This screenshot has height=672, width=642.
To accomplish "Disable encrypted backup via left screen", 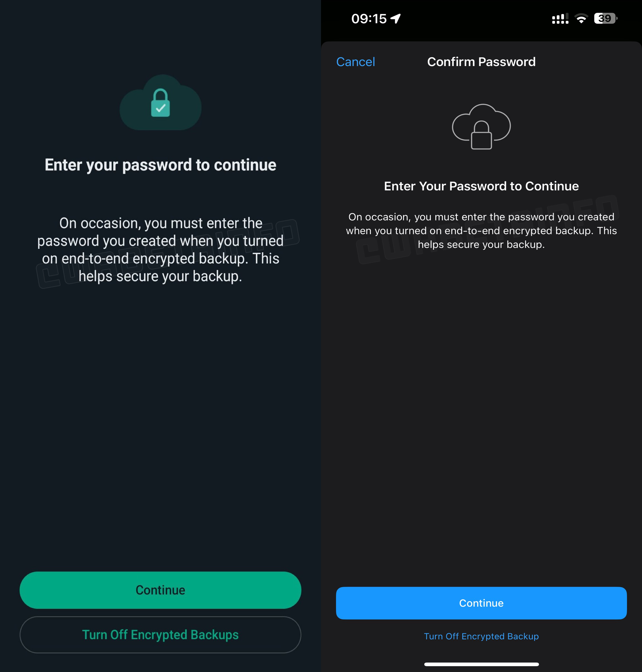I will [160, 634].
